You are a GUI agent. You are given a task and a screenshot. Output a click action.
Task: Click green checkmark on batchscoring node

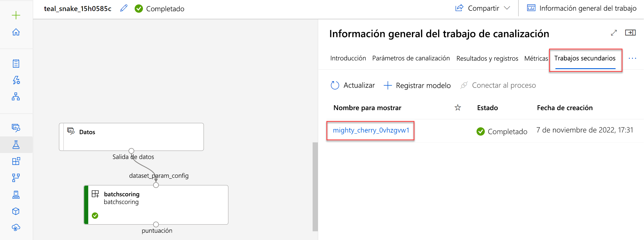pyautogui.click(x=95, y=215)
